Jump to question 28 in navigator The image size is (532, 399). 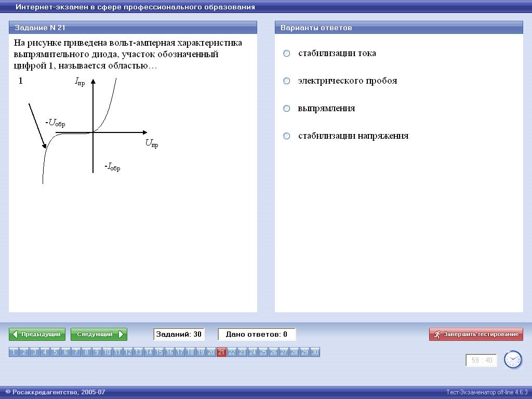pyautogui.click(x=294, y=352)
